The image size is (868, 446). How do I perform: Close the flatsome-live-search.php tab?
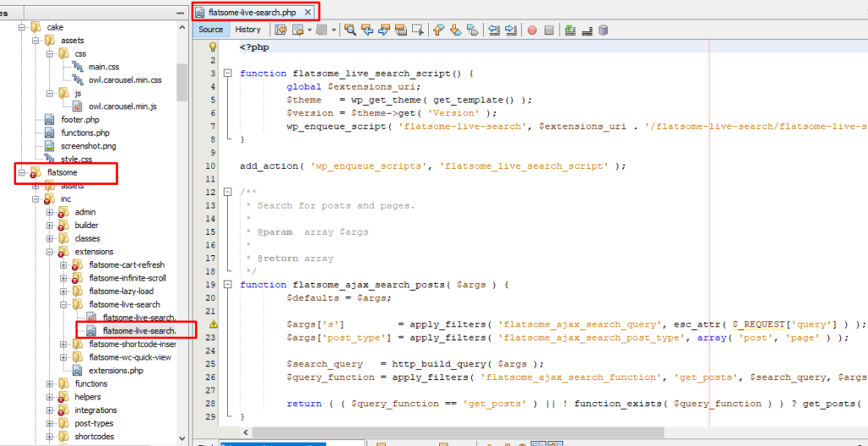[x=309, y=12]
